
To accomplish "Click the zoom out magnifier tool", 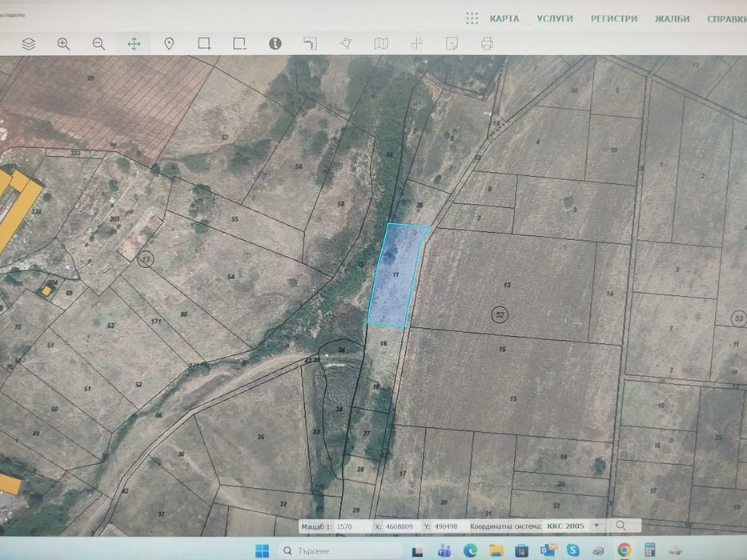I will click(98, 44).
